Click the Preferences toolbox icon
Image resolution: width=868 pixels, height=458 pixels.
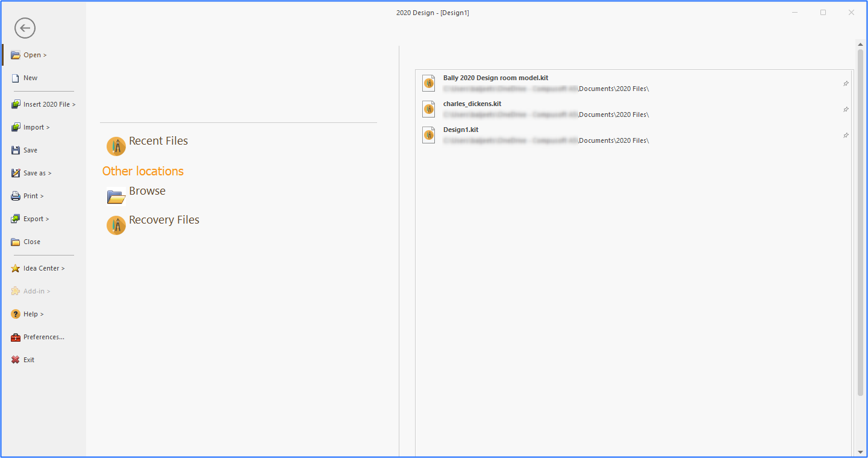pyautogui.click(x=16, y=337)
